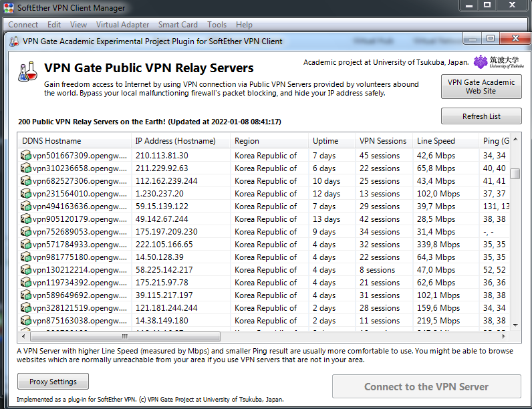Click the horizontal scrollbar right arrow
Screen dimensions: 532x409
tap(503, 337)
